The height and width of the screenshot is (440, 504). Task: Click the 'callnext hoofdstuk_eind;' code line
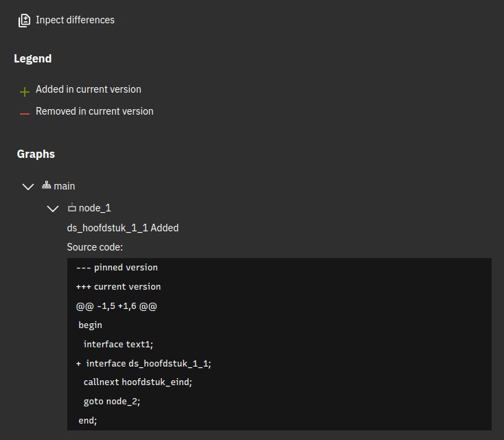tap(137, 382)
